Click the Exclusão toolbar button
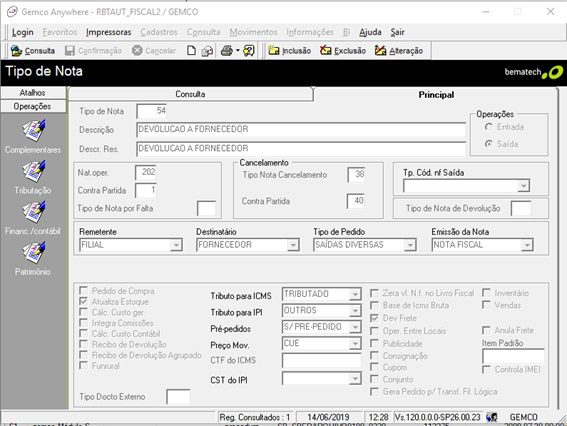The height and width of the screenshot is (426, 567). 343,51
